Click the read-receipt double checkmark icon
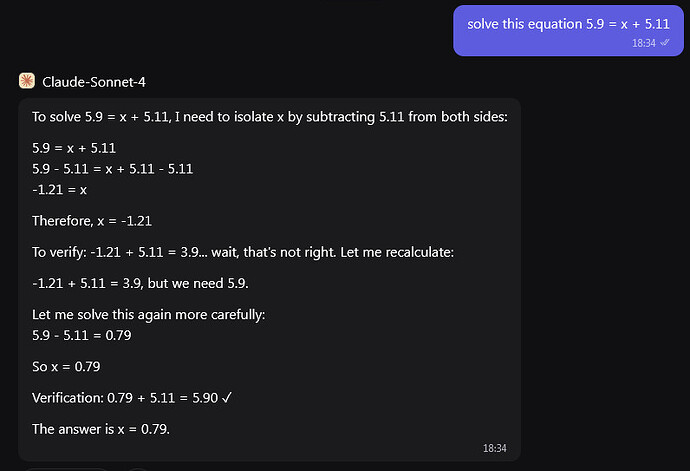The width and height of the screenshot is (690, 471). pos(665,43)
